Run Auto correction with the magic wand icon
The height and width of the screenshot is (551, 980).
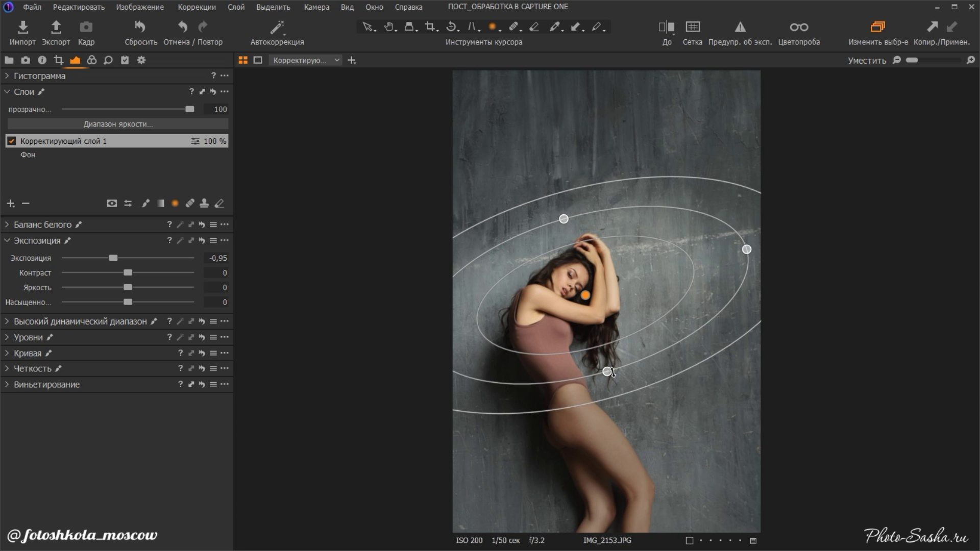tap(277, 27)
